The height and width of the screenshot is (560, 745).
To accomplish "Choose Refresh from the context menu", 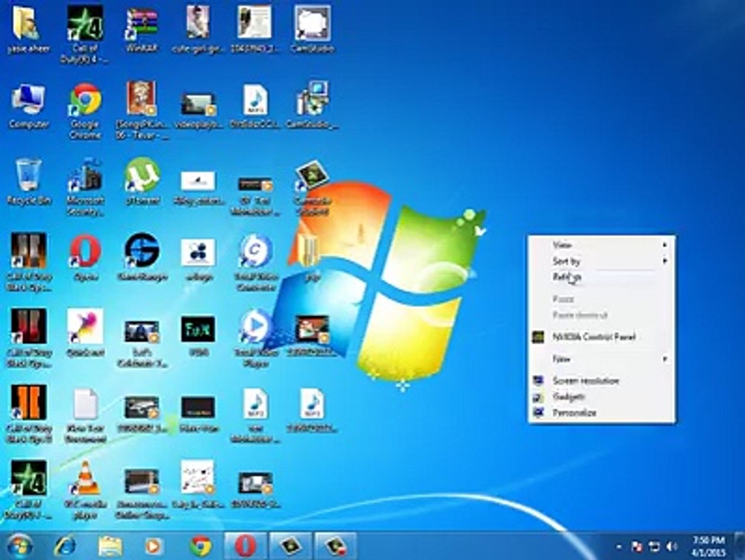I will point(567,277).
